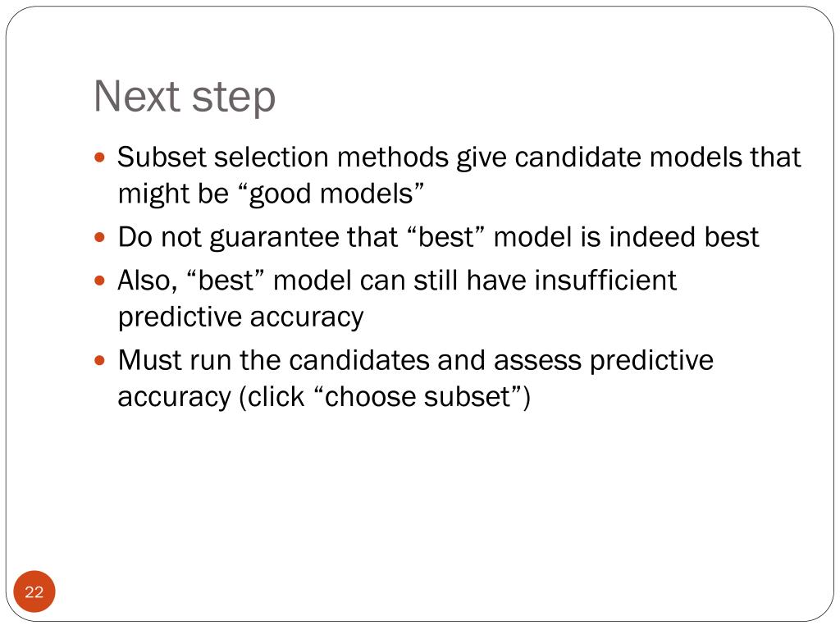The image size is (840, 630).
Task: Click the words "assess predictive" in last bullet
Action: click(604, 360)
